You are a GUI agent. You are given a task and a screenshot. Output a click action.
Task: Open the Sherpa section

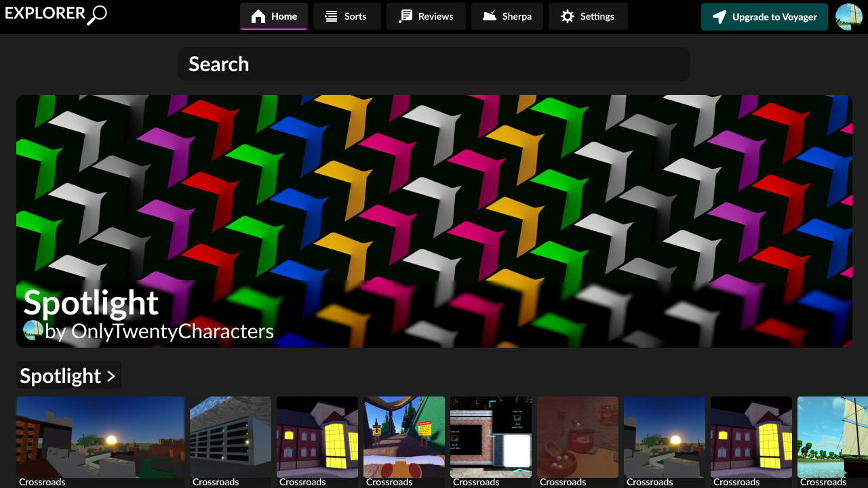point(507,16)
